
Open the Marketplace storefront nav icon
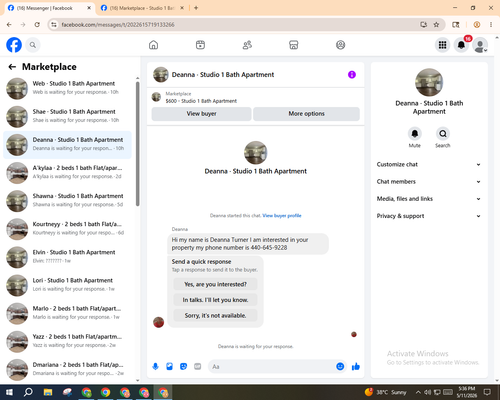[294, 45]
